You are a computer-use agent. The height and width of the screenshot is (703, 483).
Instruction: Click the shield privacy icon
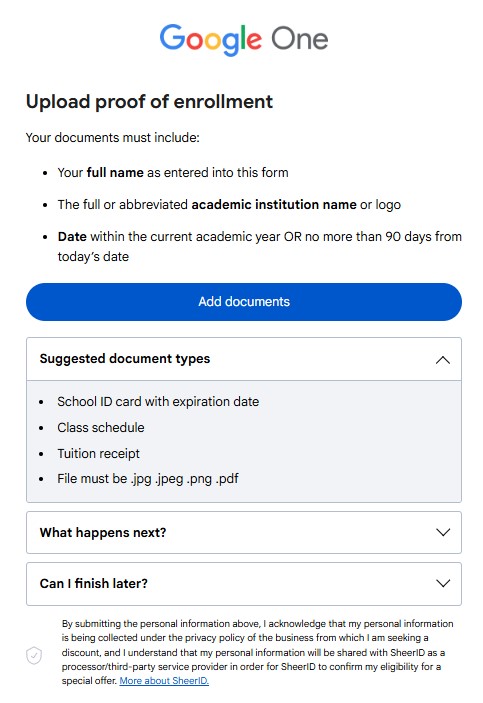(x=34, y=655)
